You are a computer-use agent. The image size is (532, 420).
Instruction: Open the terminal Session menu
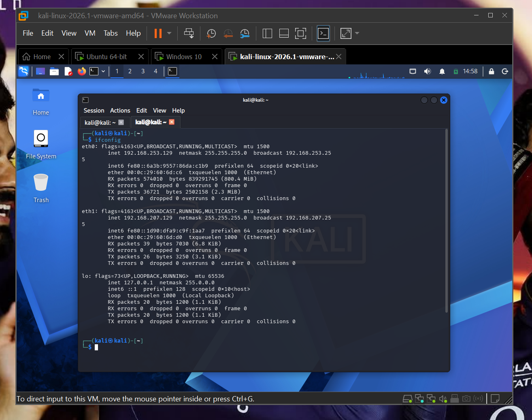(x=94, y=111)
